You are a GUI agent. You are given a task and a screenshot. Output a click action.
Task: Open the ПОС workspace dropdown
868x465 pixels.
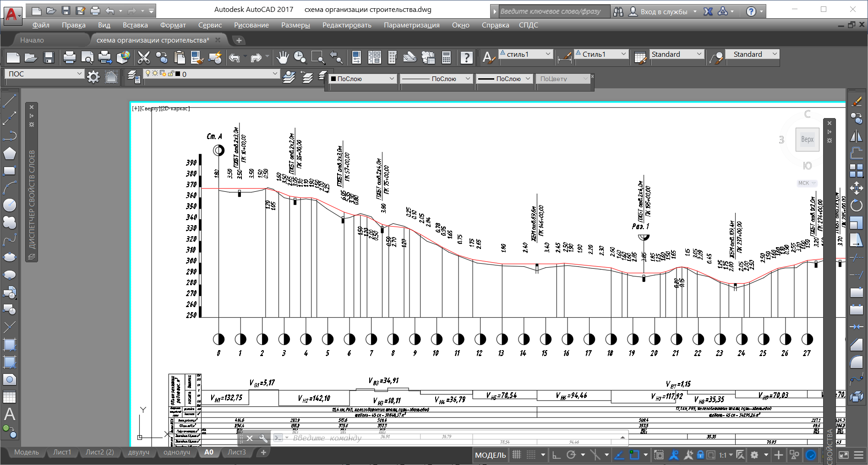pos(44,74)
